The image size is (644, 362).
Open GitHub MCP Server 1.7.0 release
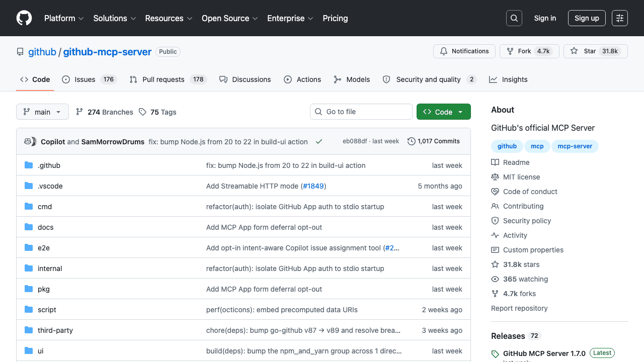(544, 353)
